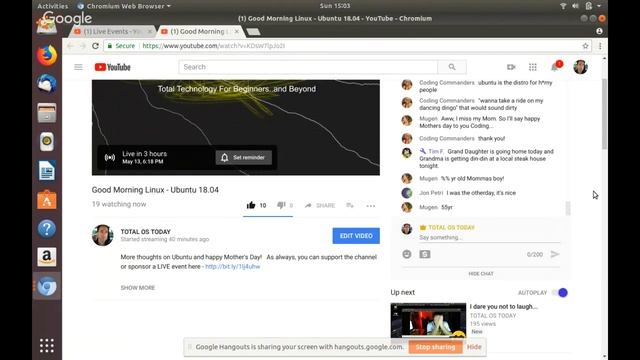Open emoji picker in chat
The height and width of the screenshot is (360, 640).
pos(407,254)
